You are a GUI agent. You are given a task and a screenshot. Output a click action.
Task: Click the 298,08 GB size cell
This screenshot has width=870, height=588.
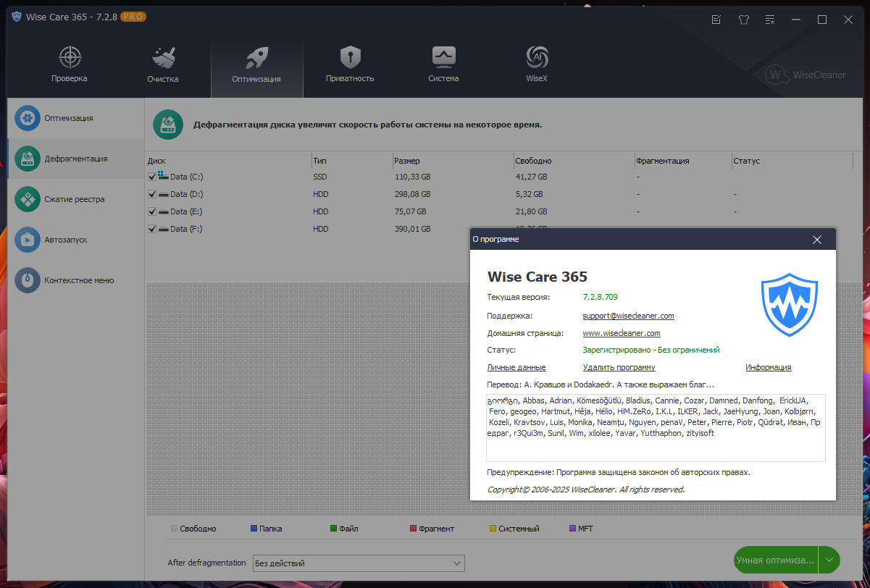click(412, 194)
